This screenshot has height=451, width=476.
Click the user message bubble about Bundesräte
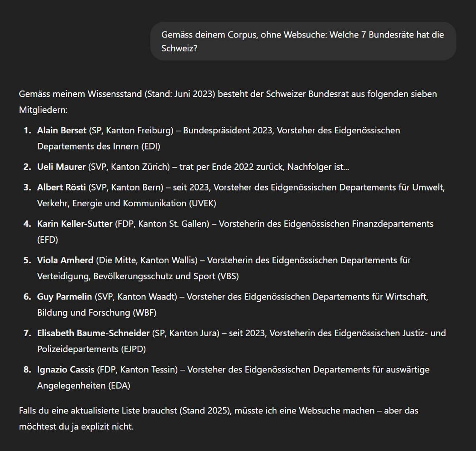[x=302, y=41]
